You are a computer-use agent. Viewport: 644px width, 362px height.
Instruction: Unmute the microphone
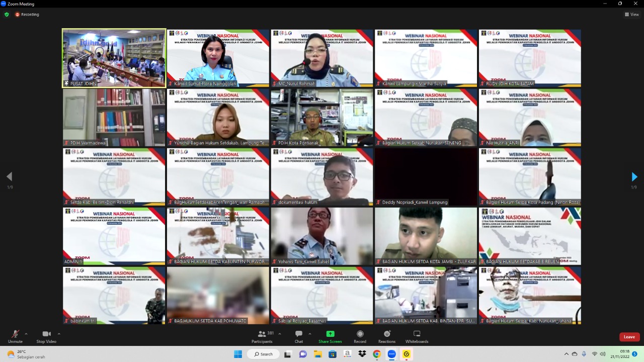click(15, 336)
